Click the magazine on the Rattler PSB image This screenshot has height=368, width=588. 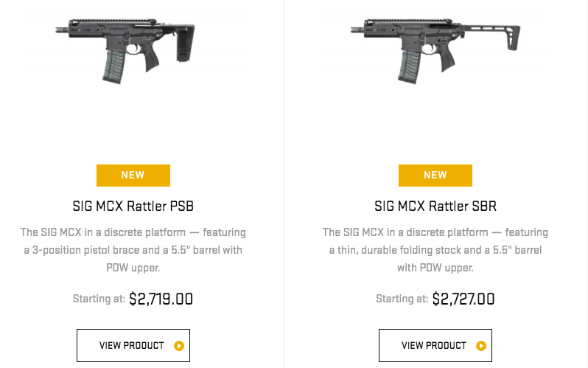(115, 65)
